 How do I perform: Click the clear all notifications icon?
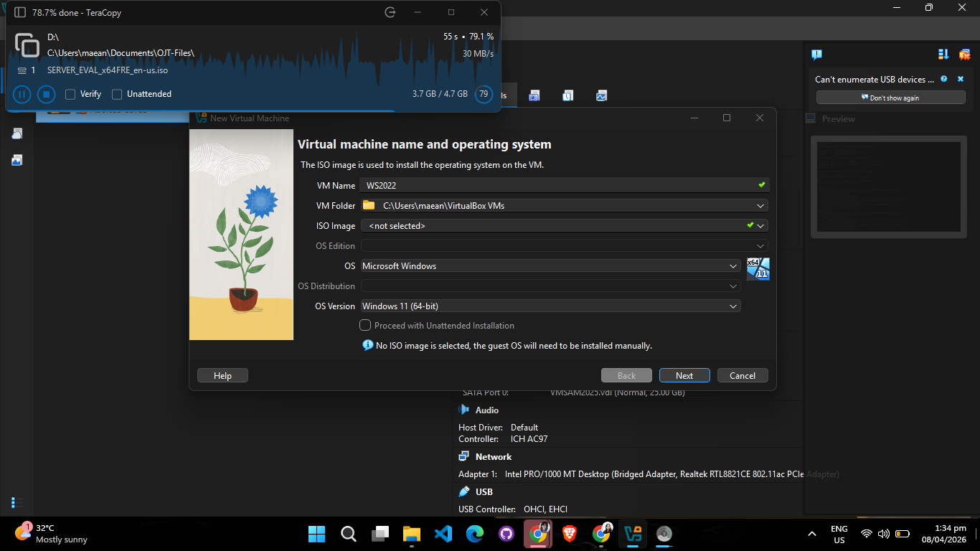965,54
